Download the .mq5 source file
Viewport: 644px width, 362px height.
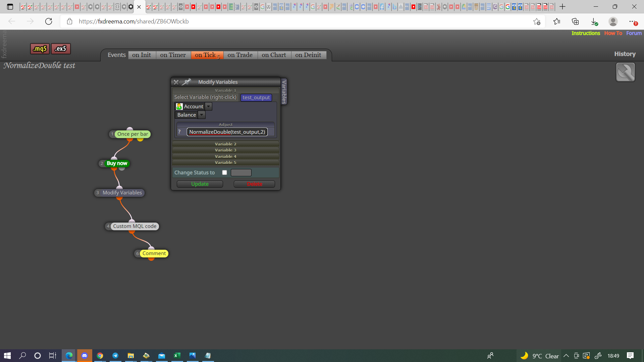pyautogui.click(x=40, y=49)
